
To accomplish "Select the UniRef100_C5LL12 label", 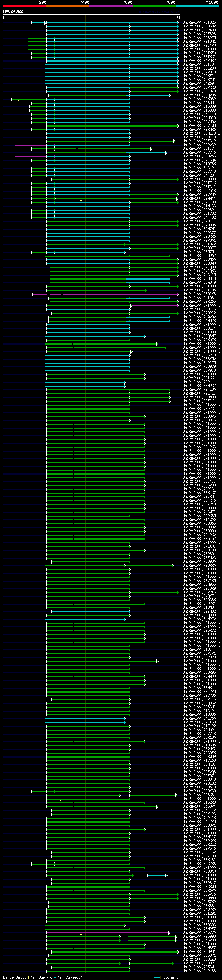I will pyautogui.click(x=199, y=810).
